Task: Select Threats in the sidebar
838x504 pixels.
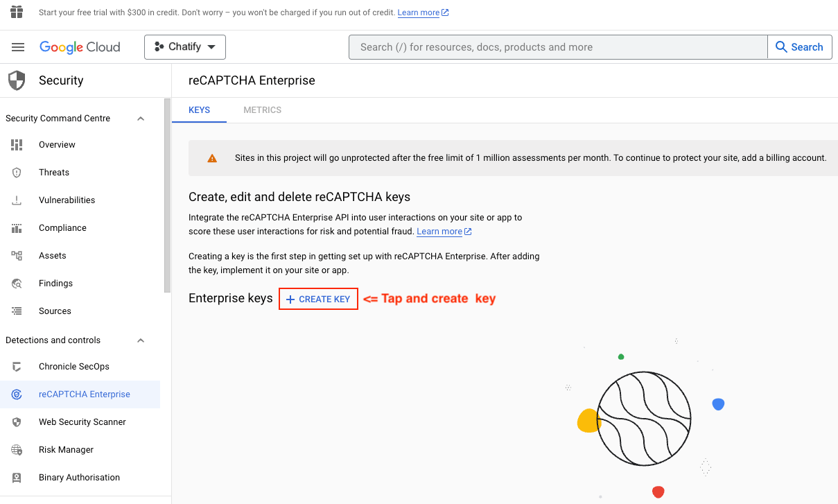Action: tap(55, 172)
